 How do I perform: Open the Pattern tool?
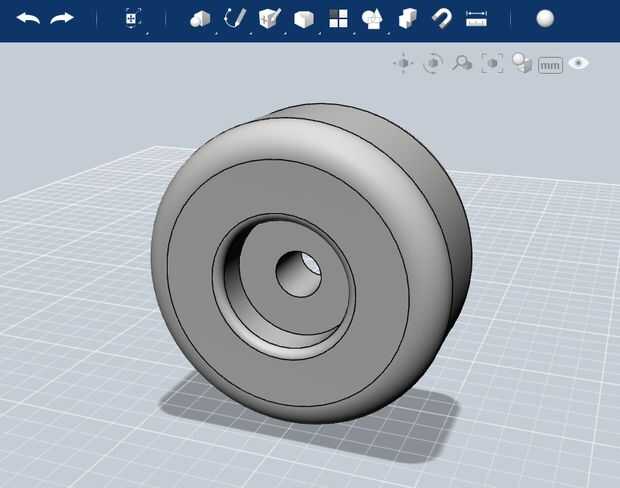pyautogui.click(x=338, y=19)
